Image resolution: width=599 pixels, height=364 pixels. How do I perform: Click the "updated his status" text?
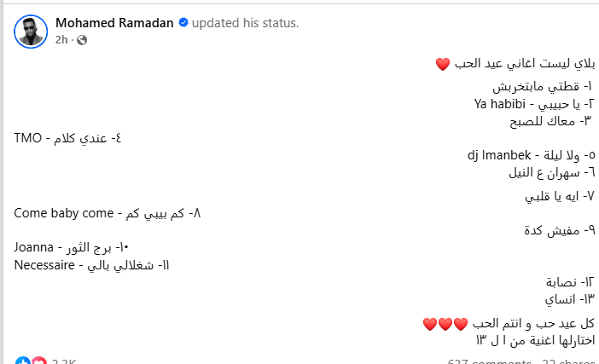[245, 23]
